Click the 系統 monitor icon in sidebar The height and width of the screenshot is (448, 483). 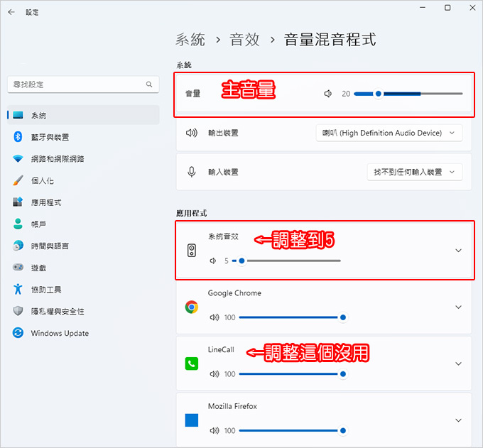[18, 116]
